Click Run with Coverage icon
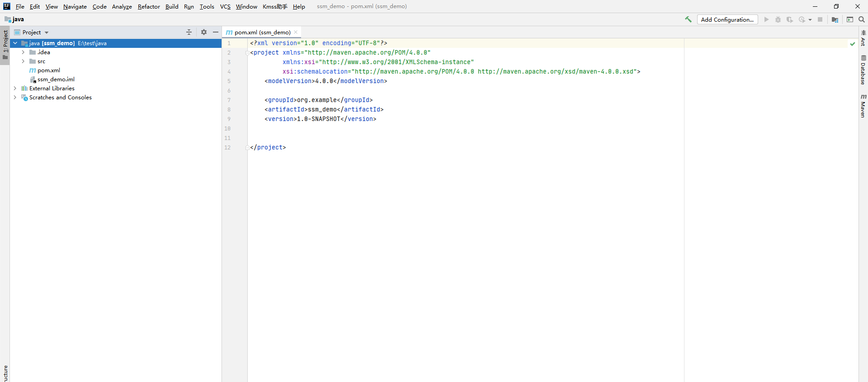Viewport: 868px width, 382px height. [790, 19]
